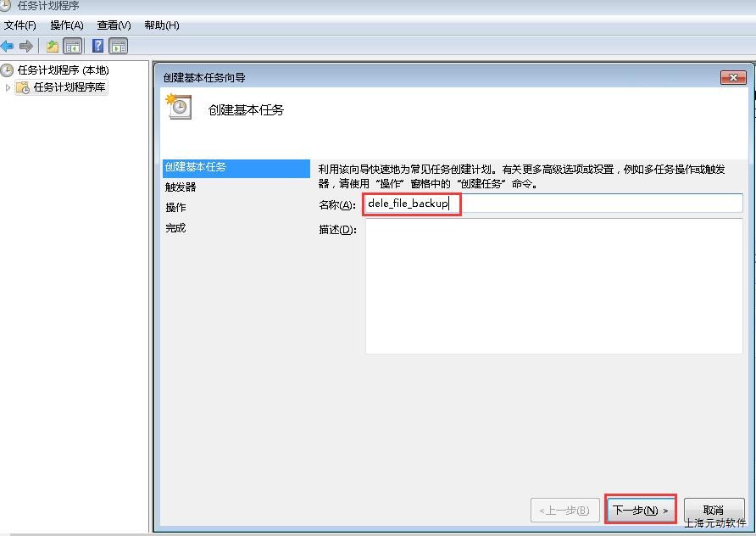Click the 名称 input field with dele_file_backup
This screenshot has width=756, height=536.
tap(553, 203)
